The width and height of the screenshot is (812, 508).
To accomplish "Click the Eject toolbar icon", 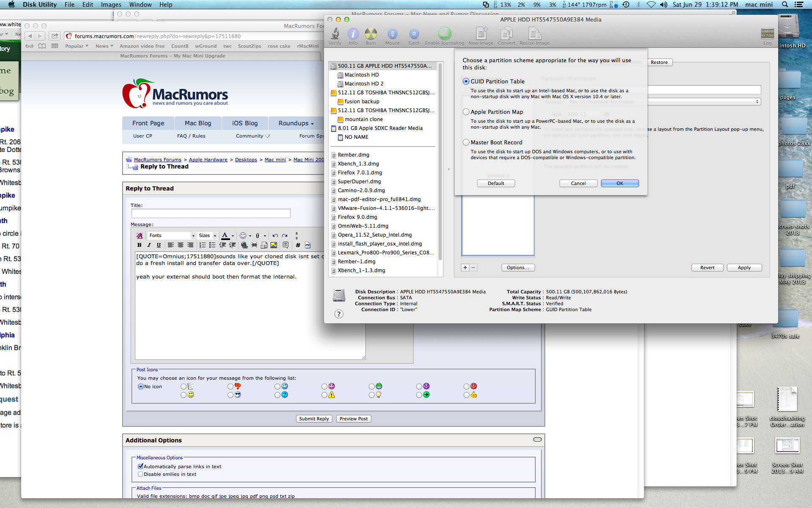I will point(414,34).
